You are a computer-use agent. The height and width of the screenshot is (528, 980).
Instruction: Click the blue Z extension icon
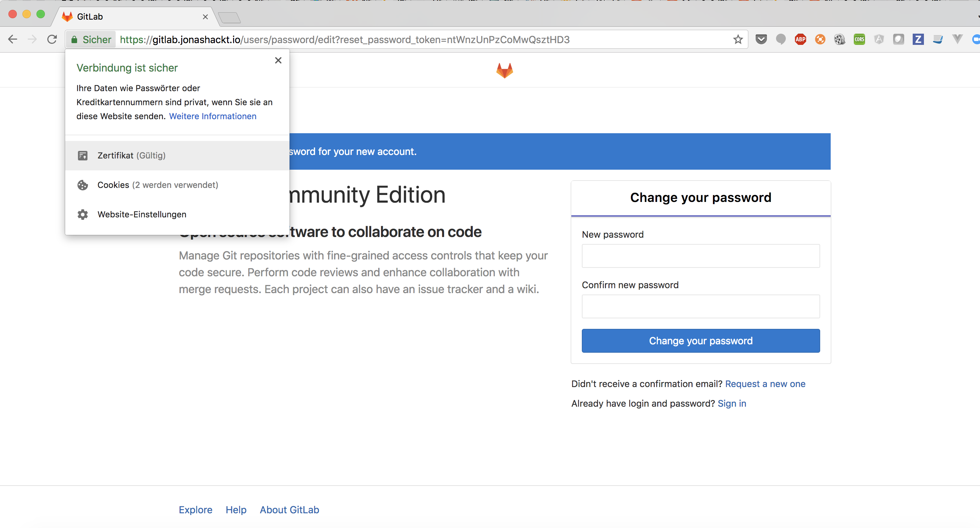[918, 39]
